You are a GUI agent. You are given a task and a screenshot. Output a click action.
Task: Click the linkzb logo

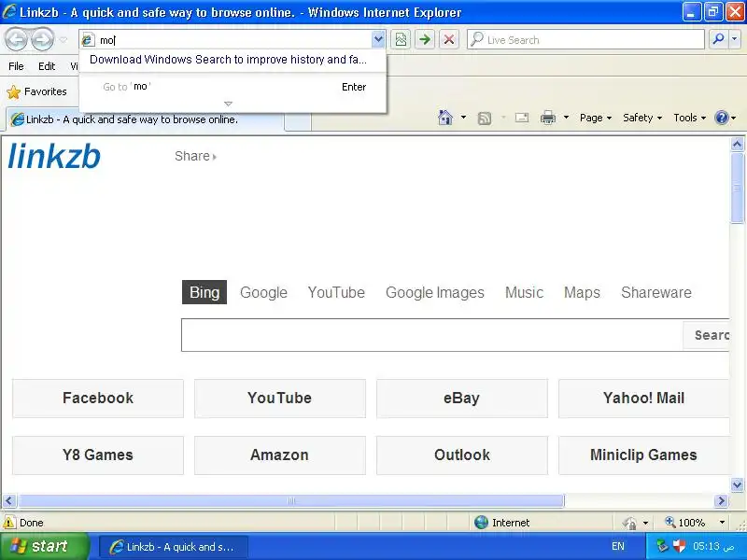pos(54,156)
